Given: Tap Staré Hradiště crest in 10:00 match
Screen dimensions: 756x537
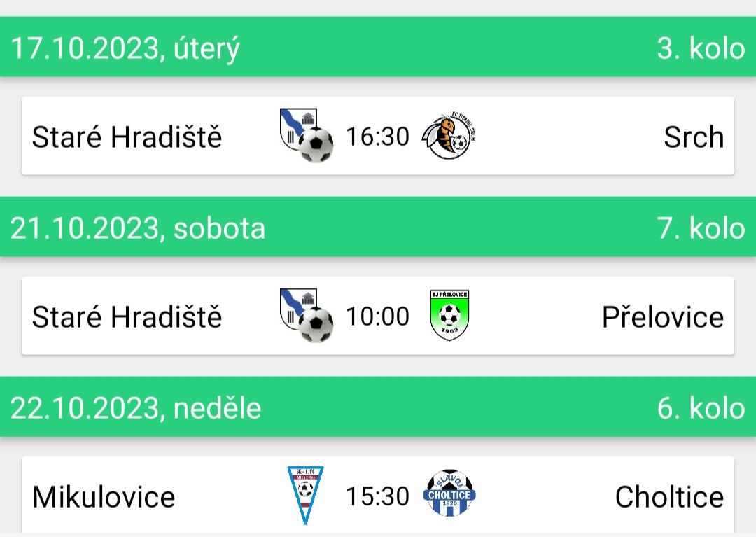Looking at the screenshot, I should pyautogui.click(x=306, y=315).
